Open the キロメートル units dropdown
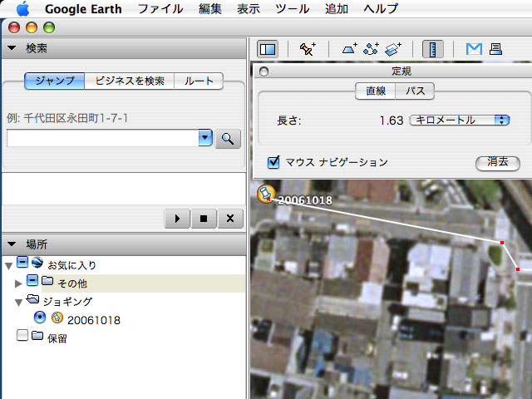This screenshot has width=532, height=399. click(x=460, y=121)
